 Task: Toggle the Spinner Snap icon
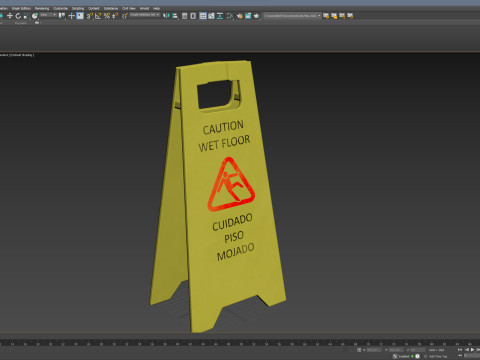pyautogui.click(x=115, y=16)
